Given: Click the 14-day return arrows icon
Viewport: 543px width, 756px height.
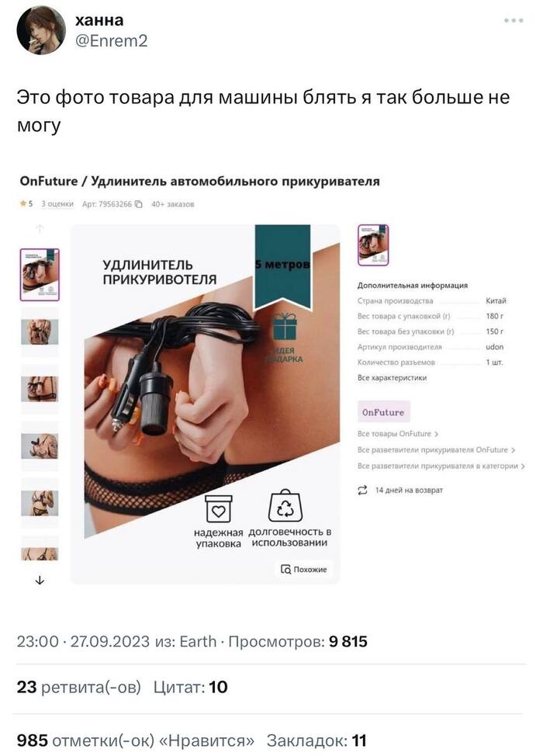Looking at the screenshot, I should (x=361, y=491).
